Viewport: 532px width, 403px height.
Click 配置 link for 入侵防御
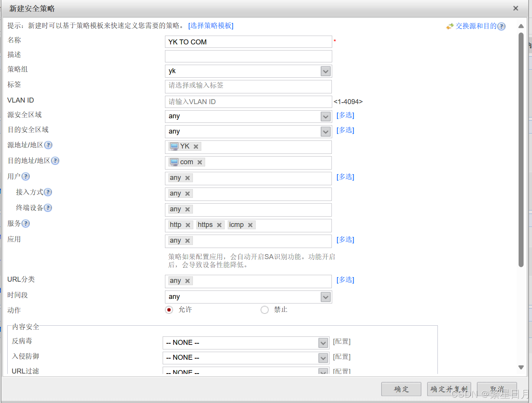point(342,357)
